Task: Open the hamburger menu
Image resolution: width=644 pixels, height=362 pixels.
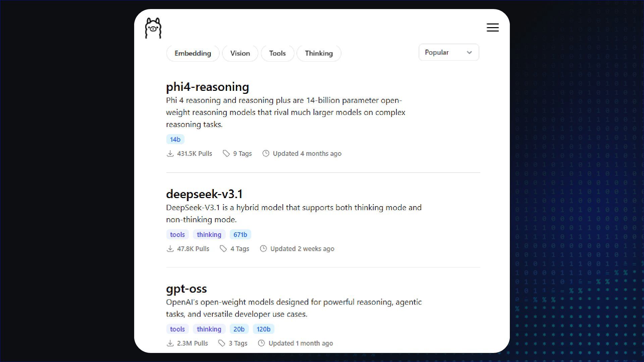Action: (x=493, y=27)
